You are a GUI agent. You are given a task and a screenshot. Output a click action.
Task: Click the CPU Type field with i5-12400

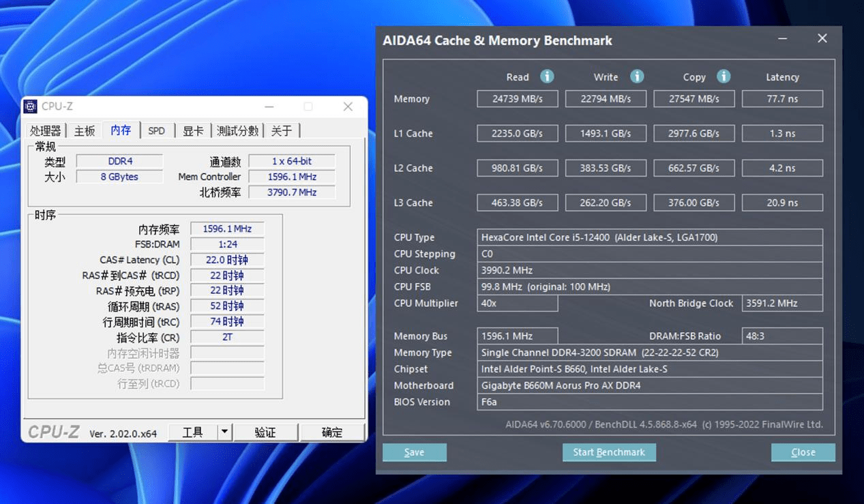pyautogui.click(x=650, y=237)
